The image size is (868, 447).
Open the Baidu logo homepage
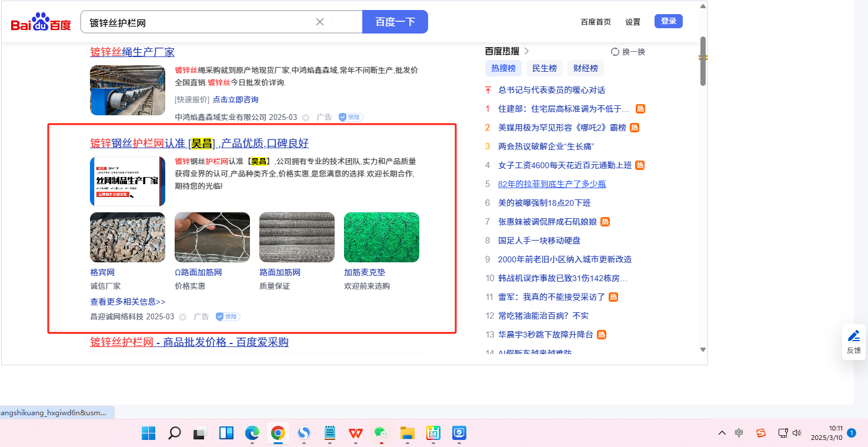(41, 22)
